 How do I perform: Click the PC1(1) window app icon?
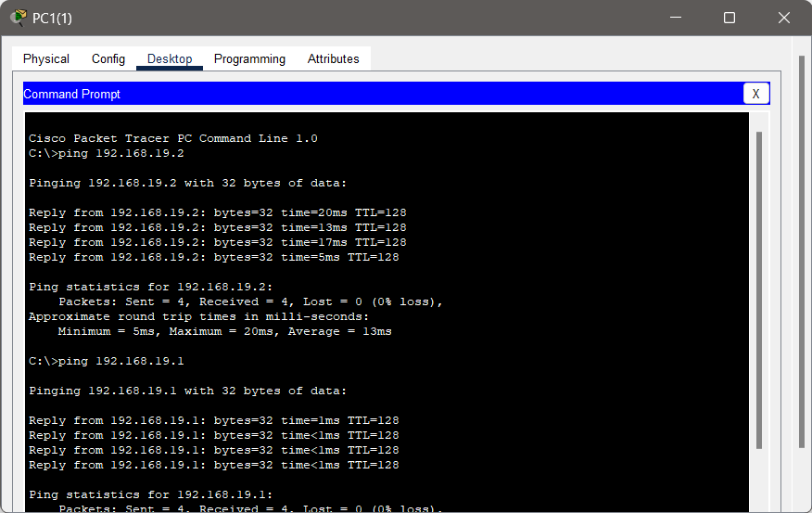(x=19, y=18)
